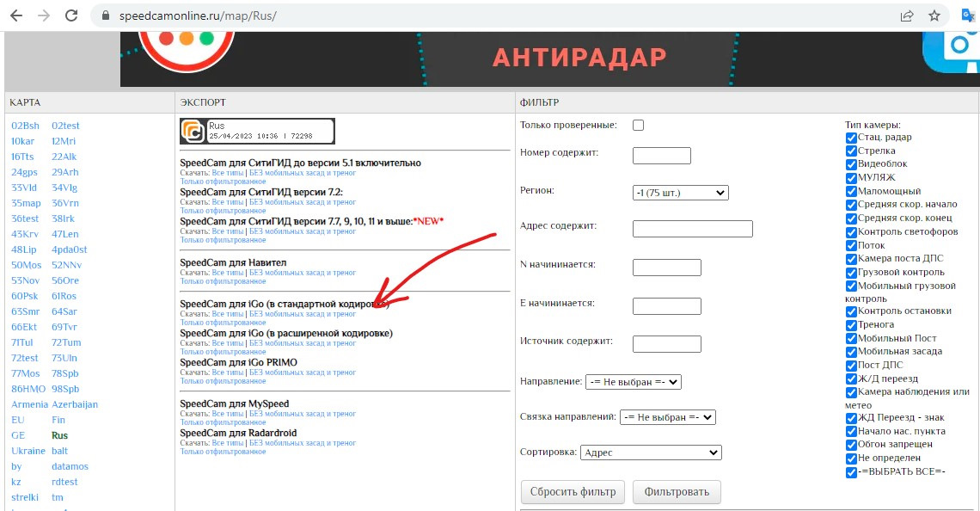Screen dimensions: 980x511
Task: Click the browser back arrow
Action: [x=16, y=15]
